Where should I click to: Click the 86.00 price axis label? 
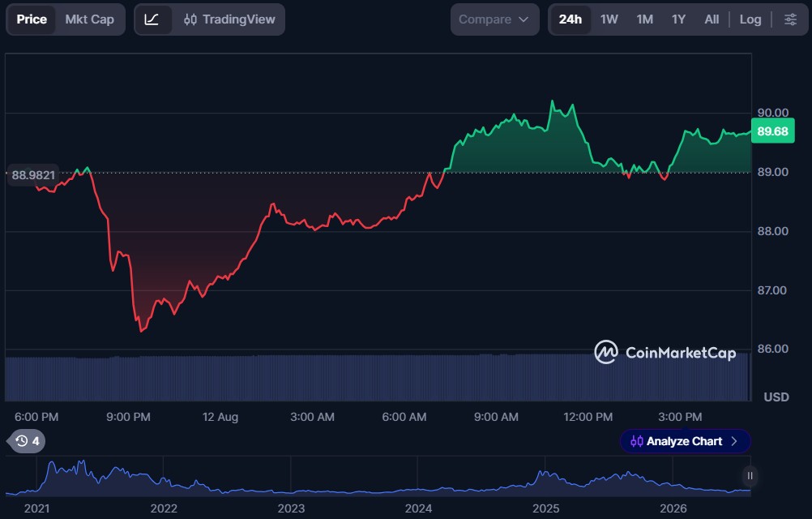[x=773, y=349]
